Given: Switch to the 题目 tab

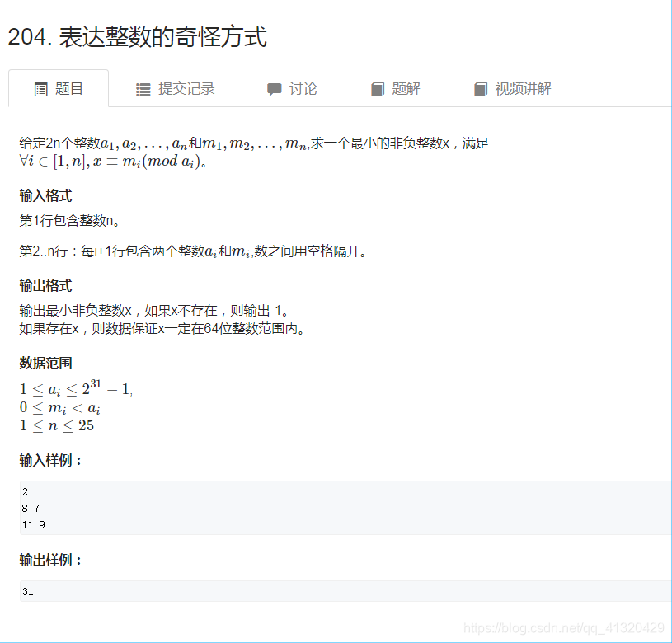Looking at the screenshot, I should [59, 89].
